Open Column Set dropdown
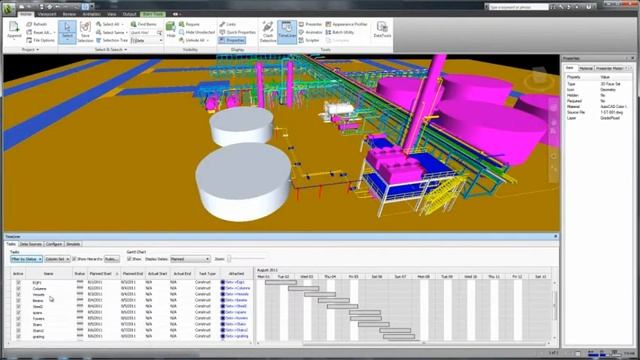The height and width of the screenshot is (360, 640). 57,259
